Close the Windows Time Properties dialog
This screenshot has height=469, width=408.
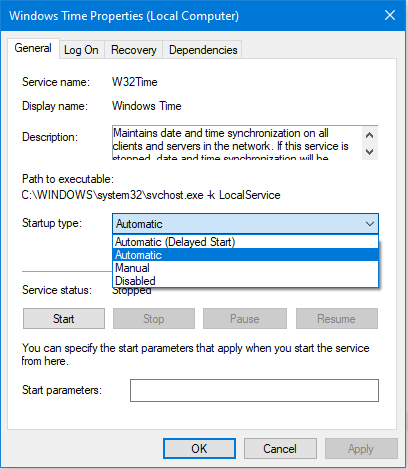coord(390,15)
